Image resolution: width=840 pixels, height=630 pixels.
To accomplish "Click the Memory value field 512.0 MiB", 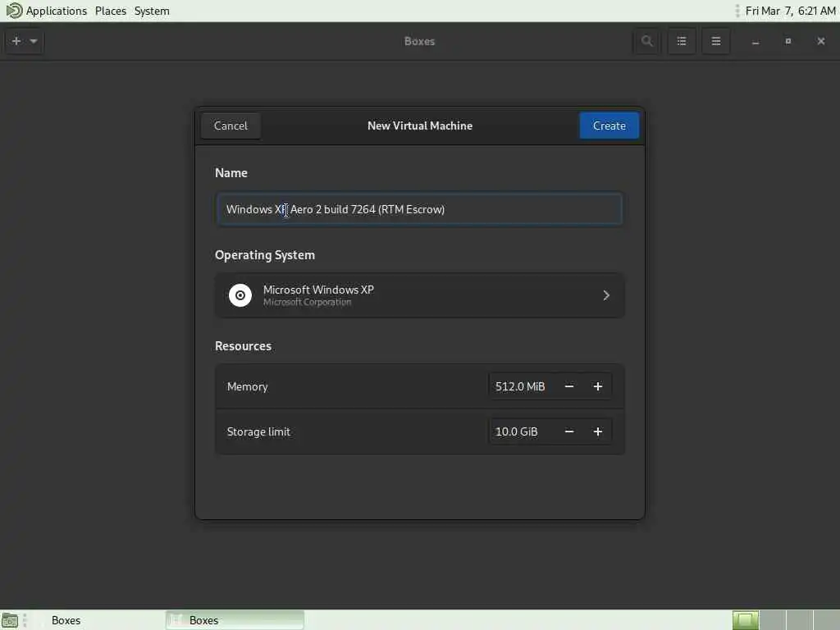I will pyautogui.click(x=520, y=386).
